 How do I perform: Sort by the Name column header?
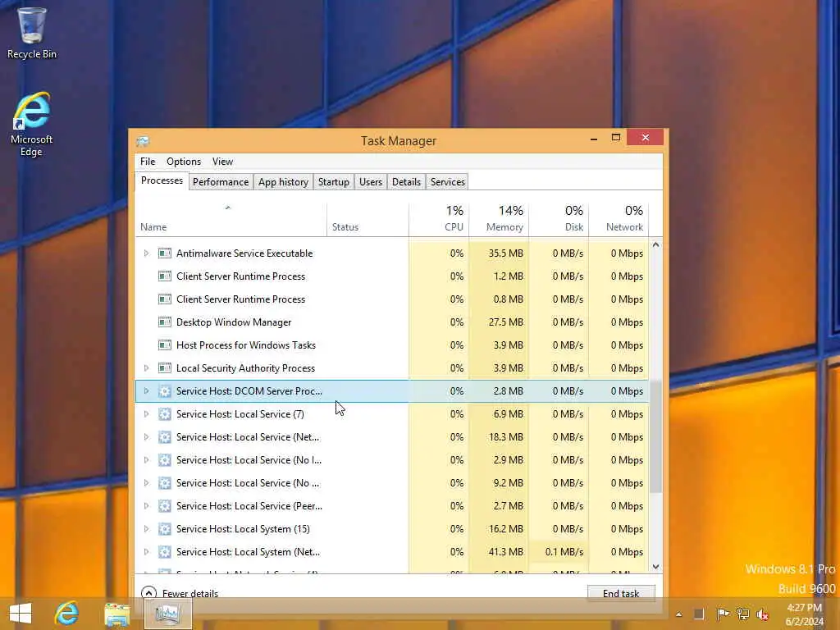click(x=231, y=220)
